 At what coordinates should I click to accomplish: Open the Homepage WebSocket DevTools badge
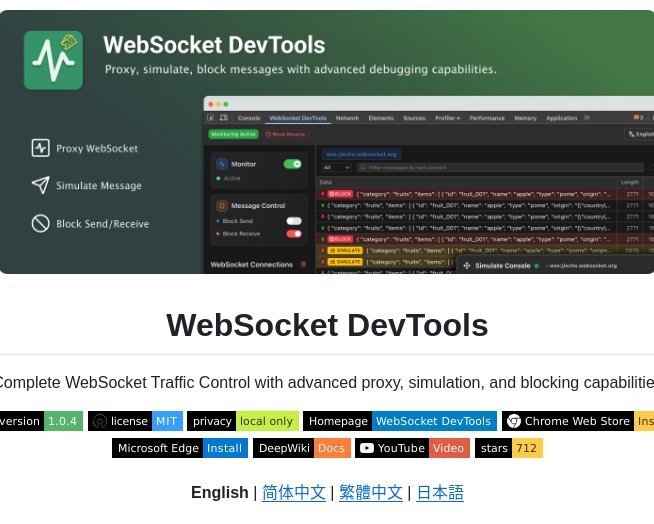point(400,421)
